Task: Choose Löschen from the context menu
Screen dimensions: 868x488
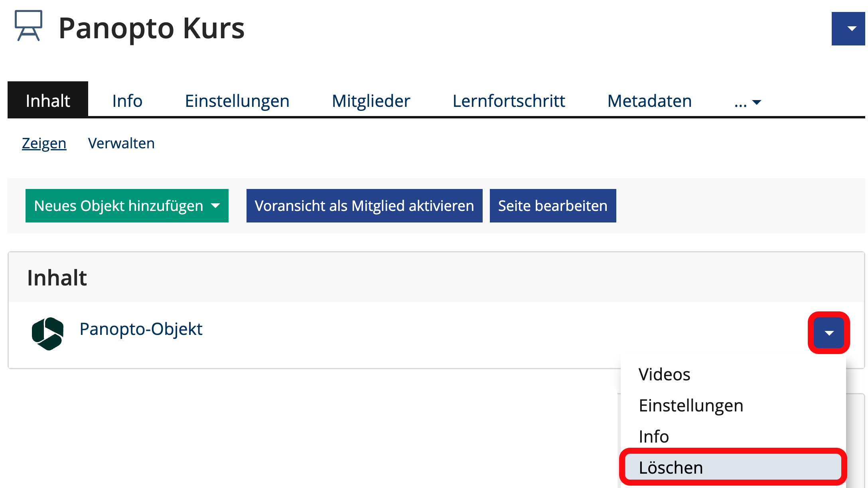Action: pyautogui.click(x=733, y=467)
